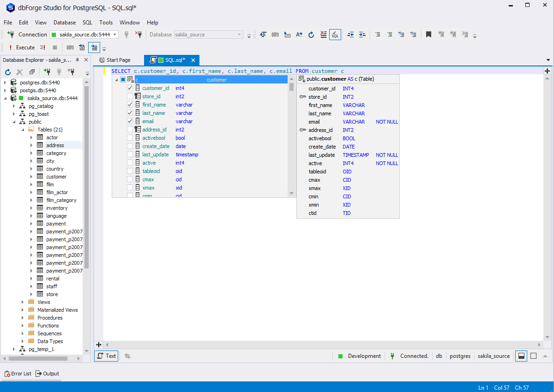Viewport: 554px width, 392px height.
Task: Click the toggle bookmark icon on the toolbar
Action: pyautogui.click(x=428, y=34)
